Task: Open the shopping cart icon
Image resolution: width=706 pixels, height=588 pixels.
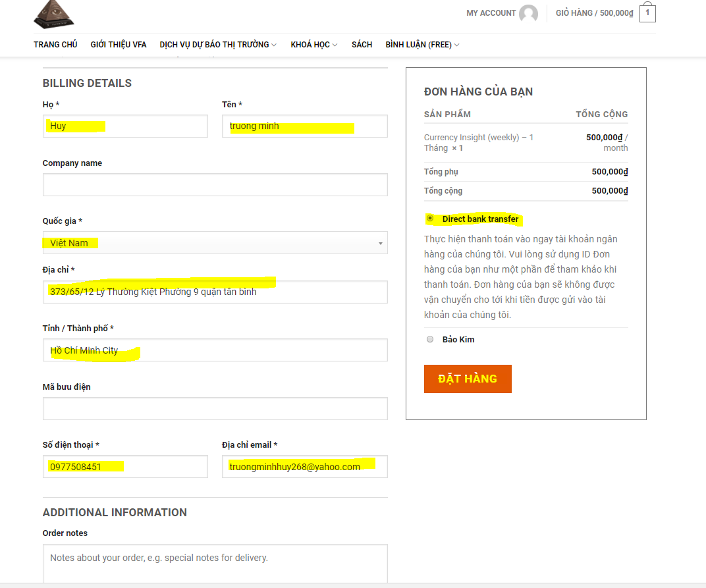Action: click(647, 13)
